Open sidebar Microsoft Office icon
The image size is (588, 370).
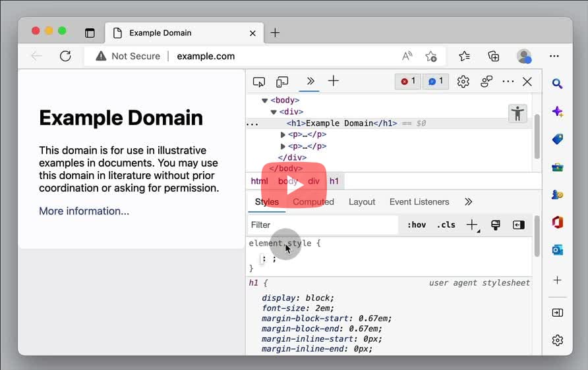[x=557, y=223]
